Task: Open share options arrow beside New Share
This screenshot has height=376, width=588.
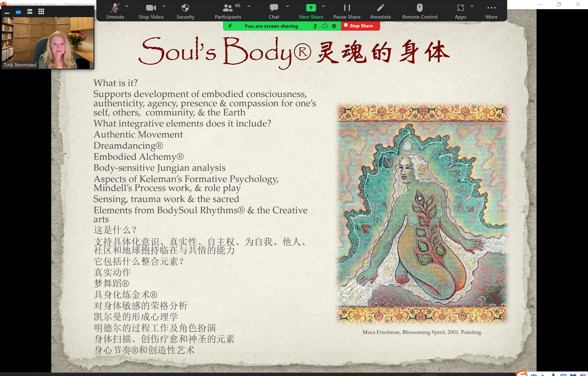Action: point(323,6)
